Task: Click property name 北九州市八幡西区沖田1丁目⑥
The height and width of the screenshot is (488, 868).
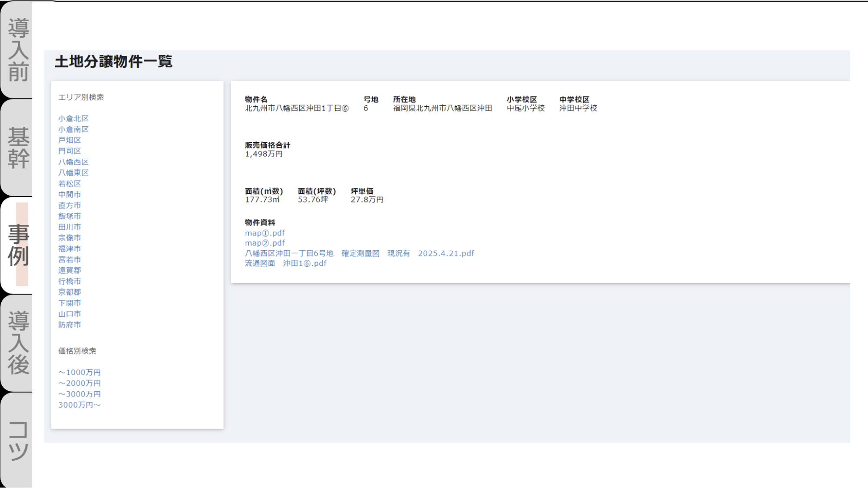Action: tap(297, 108)
